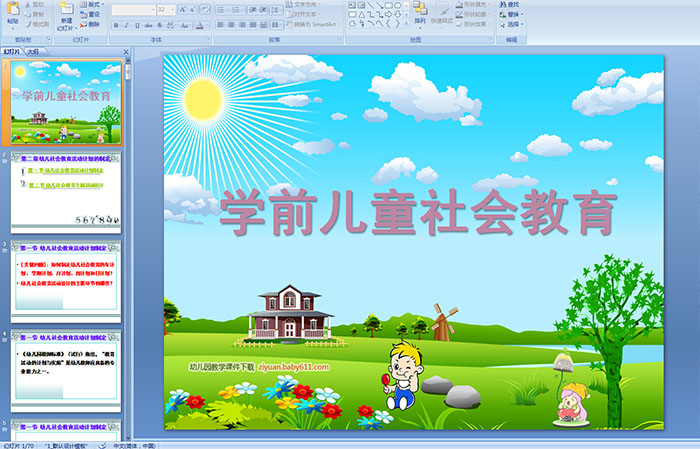Click the New Slide icon
This screenshot has width=700, height=449.
click(x=66, y=9)
